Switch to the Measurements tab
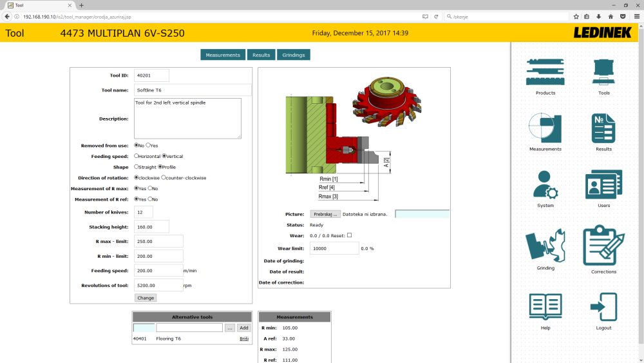This screenshot has height=363, width=644. point(223,55)
